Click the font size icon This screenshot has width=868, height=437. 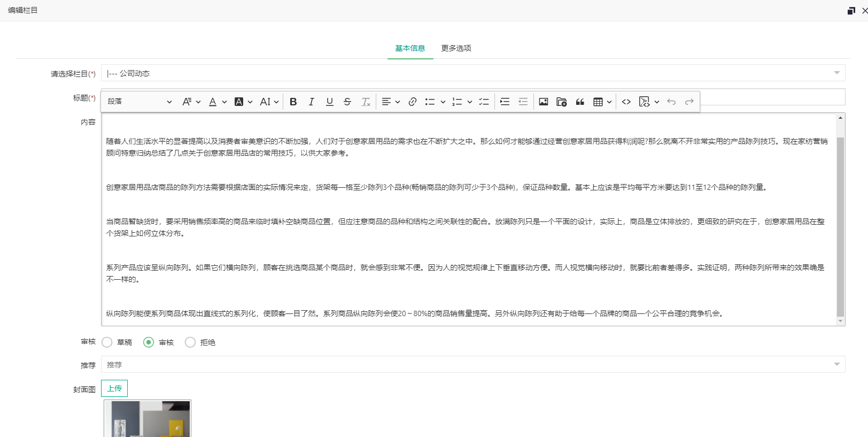pos(265,102)
